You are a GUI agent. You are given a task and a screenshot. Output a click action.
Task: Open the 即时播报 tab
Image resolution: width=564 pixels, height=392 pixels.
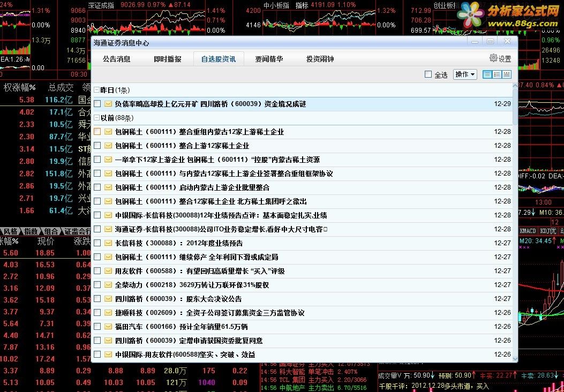pos(168,58)
